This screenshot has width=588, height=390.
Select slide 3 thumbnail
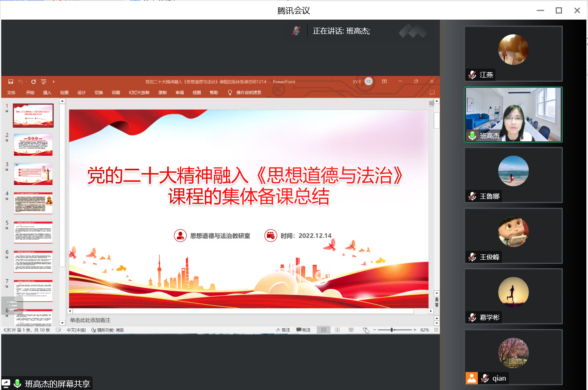pyautogui.click(x=33, y=174)
